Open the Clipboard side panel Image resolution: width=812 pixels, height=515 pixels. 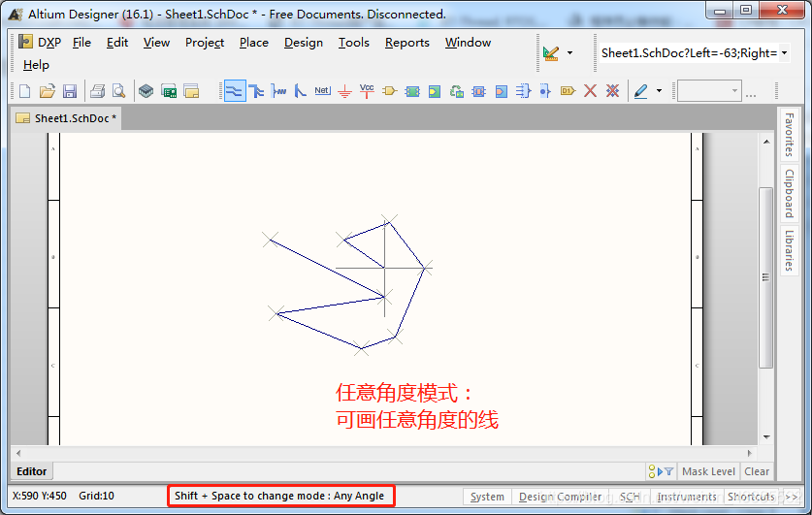(790, 193)
